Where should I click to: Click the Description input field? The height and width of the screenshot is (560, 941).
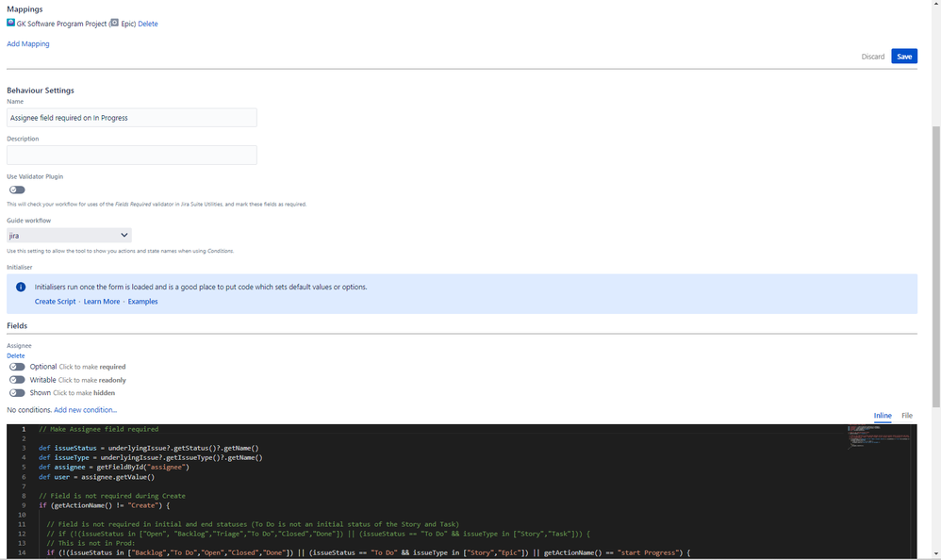[x=131, y=154]
